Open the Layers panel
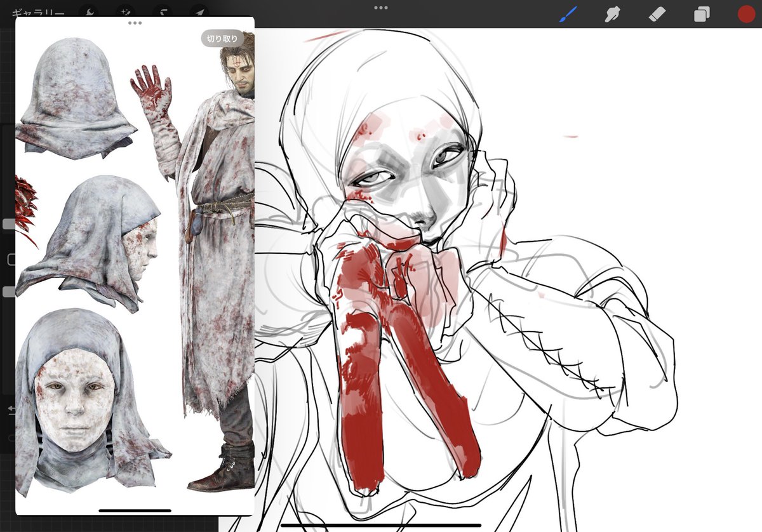The image size is (762, 532). pyautogui.click(x=702, y=14)
